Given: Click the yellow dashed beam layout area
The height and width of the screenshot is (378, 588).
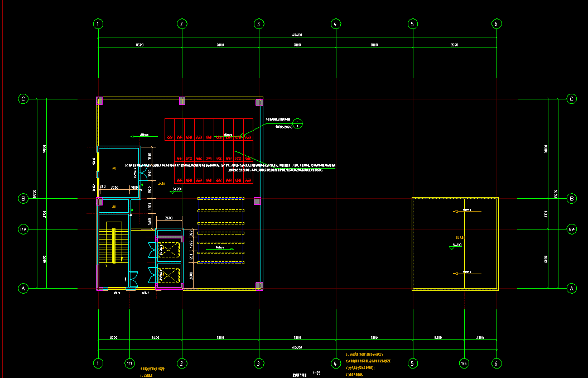Looking at the screenshot, I should click(x=221, y=230).
